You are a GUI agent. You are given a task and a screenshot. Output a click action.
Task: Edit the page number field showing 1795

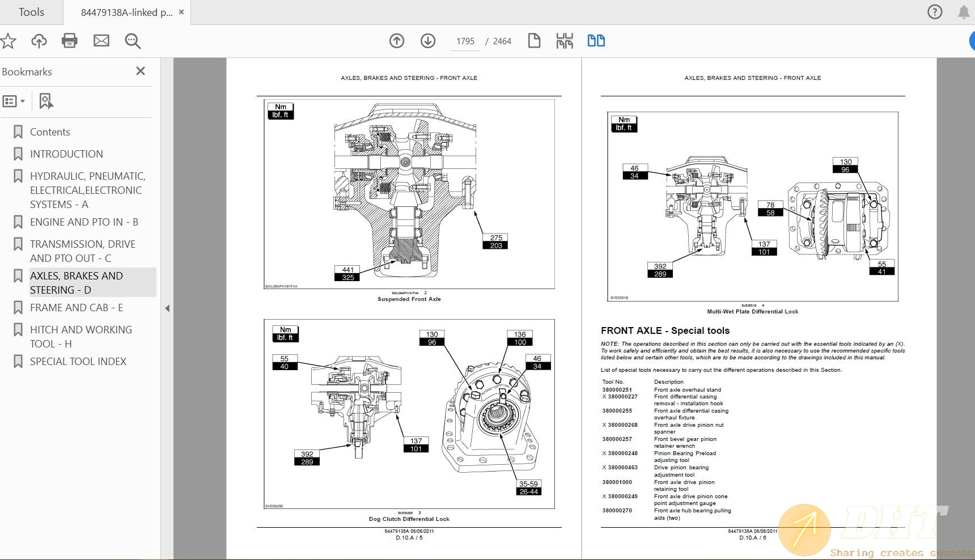click(465, 41)
